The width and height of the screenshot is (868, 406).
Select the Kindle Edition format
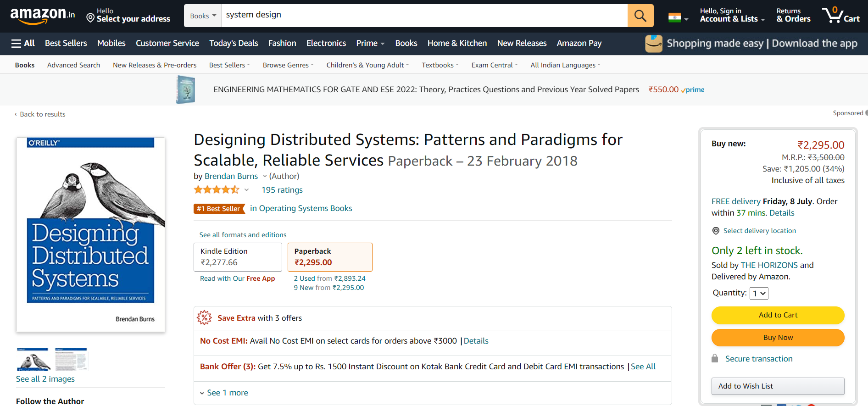[238, 257]
